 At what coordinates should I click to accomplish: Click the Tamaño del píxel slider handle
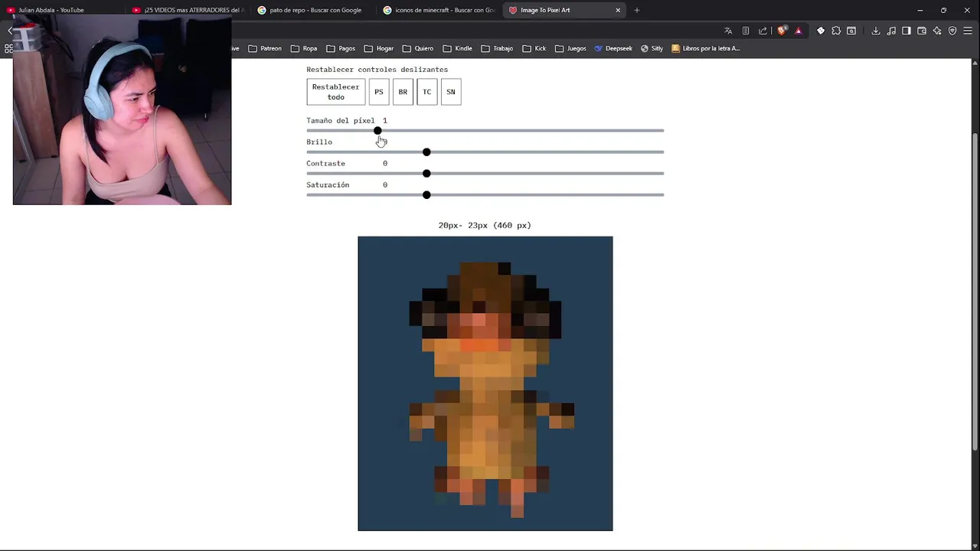pos(377,131)
